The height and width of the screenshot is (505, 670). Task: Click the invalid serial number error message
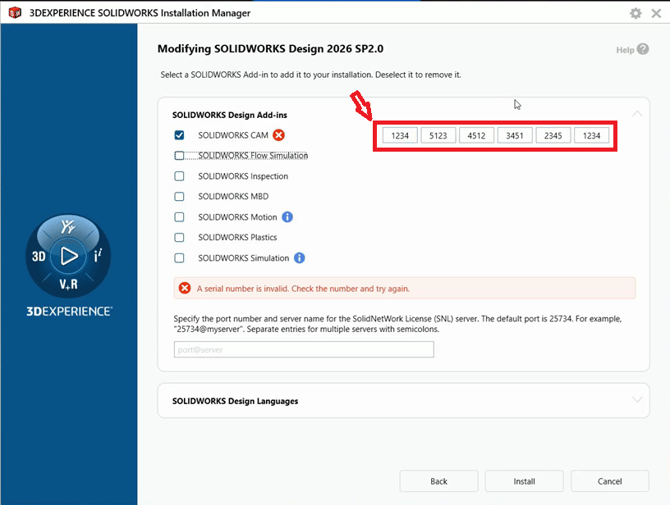coord(303,289)
